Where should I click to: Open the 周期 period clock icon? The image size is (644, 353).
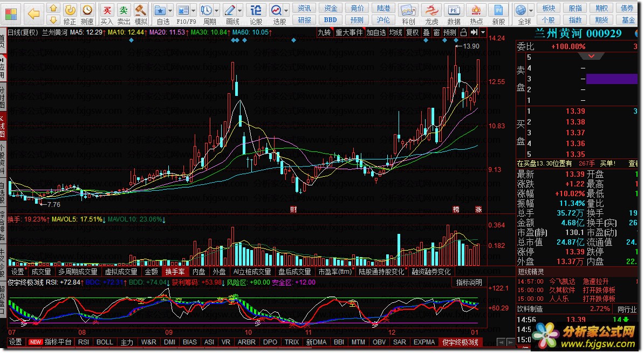tap(207, 10)
